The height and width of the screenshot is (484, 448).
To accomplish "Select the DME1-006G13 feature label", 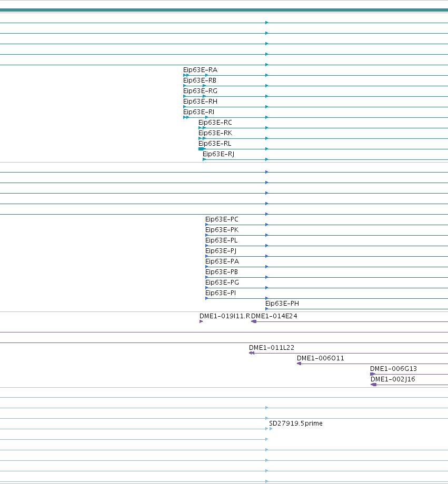I will coord(393,369).
